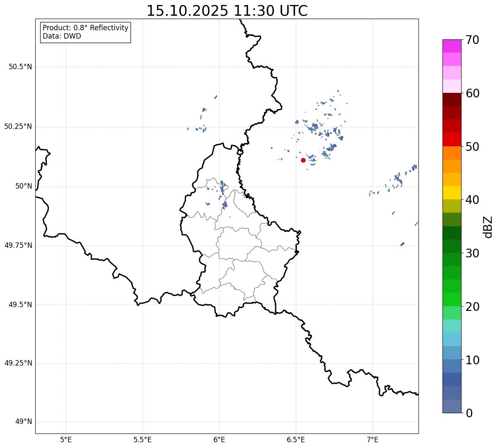Viewport: 498px width, 448px height.
Task: Click the latitude label 50.25°N
Action: pyautogui.click(x=18, y=126)
